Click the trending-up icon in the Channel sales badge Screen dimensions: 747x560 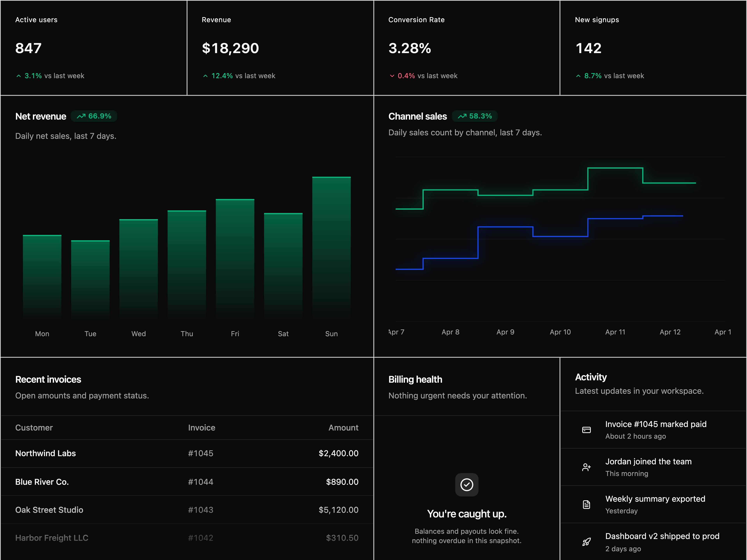462,116
